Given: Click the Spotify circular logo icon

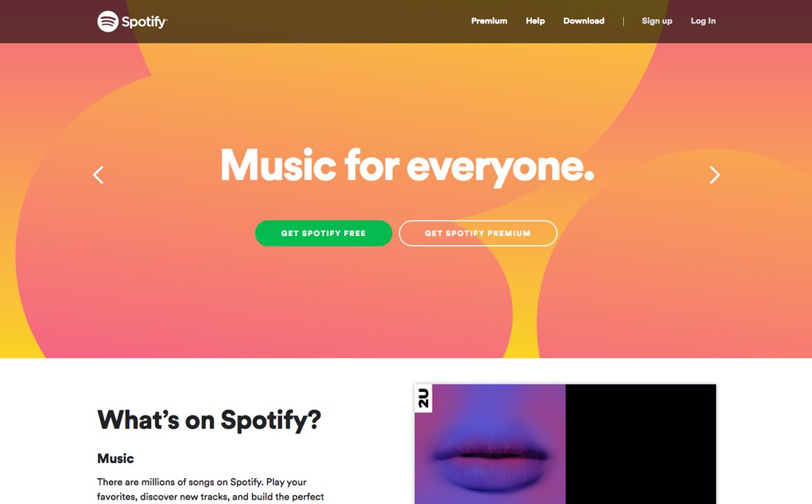Looking at the screenshot, I should coord(108,21).
